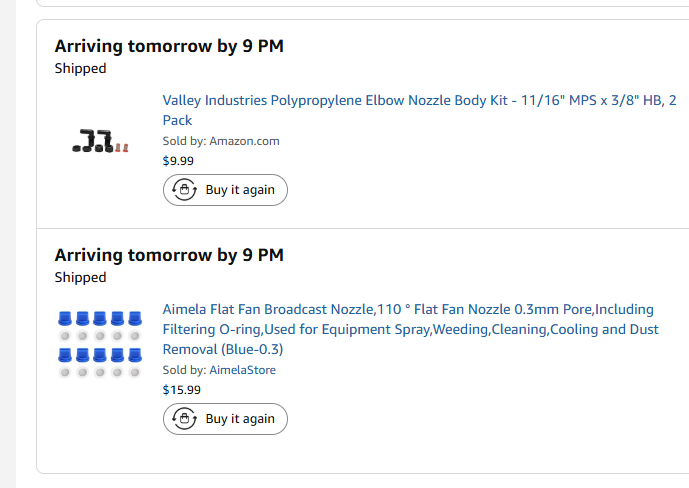This screenshot has width=689, height=488.
Task: Click Removal (Blue-0.3) in the Aimela title
Action: coord(223,350)
